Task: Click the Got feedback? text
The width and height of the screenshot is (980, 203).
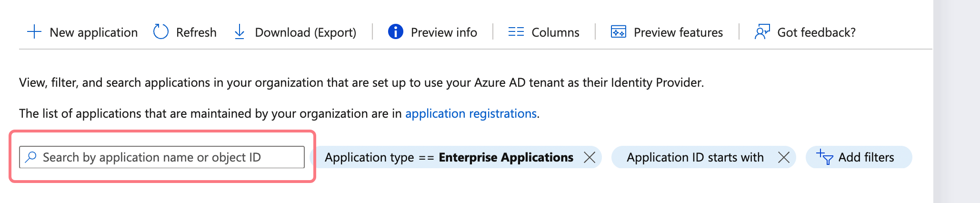Action: tap(816, 32)
